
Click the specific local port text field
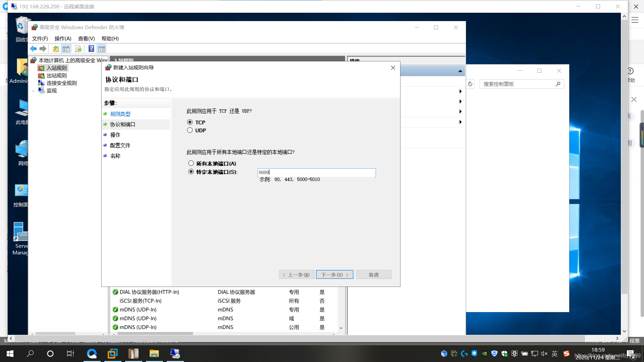point(316,172)
